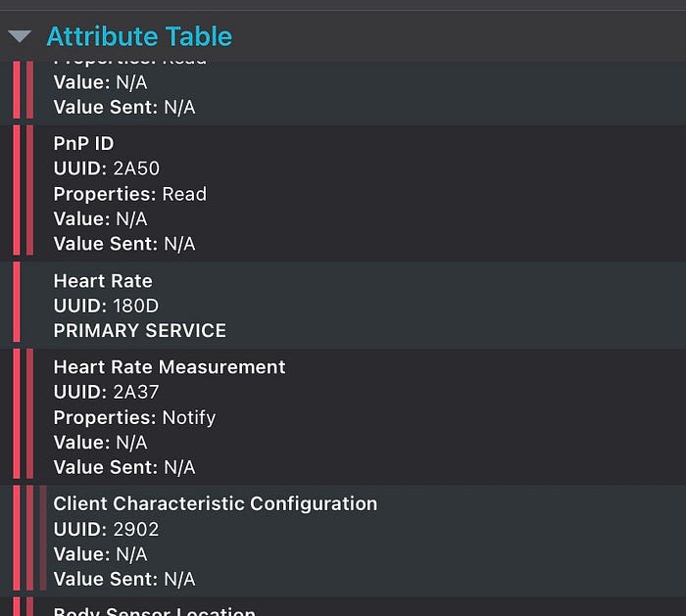Click Heart Rate Measurement UUID 2A37

[106, 392]
